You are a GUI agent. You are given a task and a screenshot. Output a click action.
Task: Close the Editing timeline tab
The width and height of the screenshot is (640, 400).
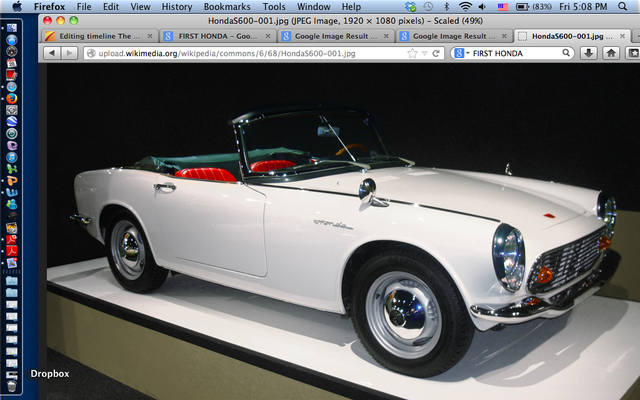[x=150, y=36]
